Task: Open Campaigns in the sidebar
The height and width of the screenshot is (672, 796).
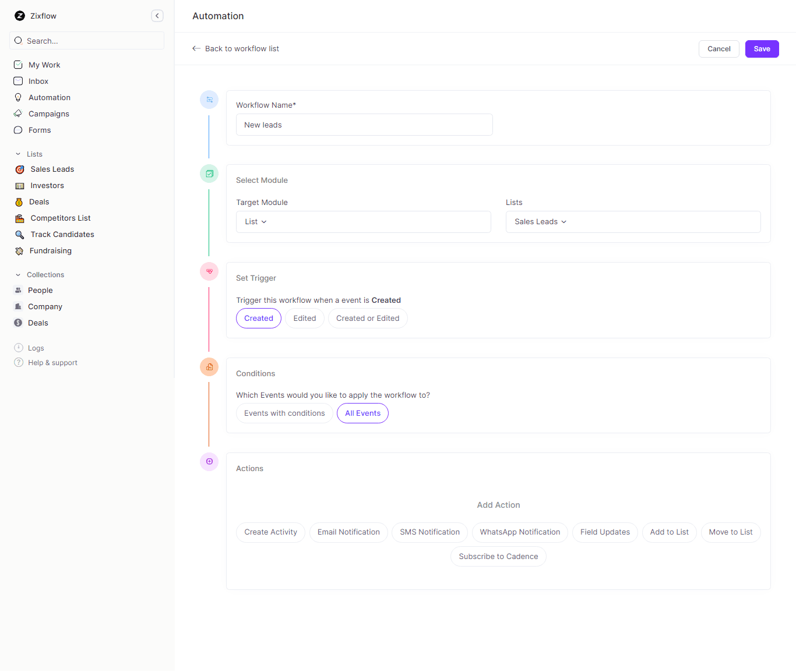Action: pos(47,114)
